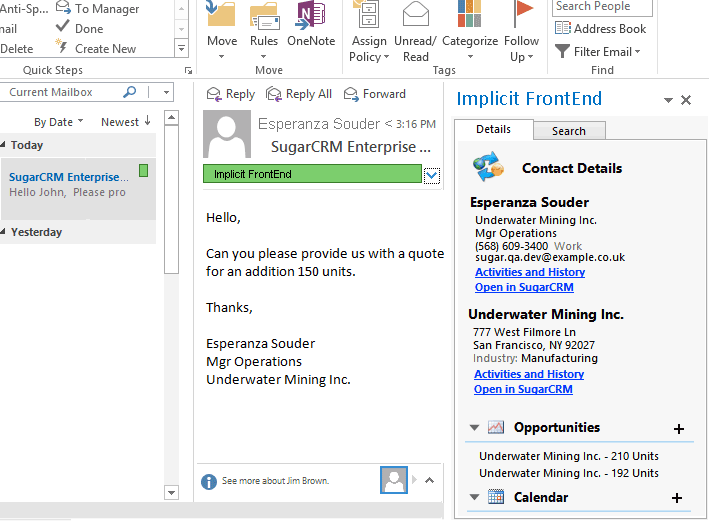Forward the message
Image resolution: width=709 pixels, height=521 pixels.
click(375, 94)
